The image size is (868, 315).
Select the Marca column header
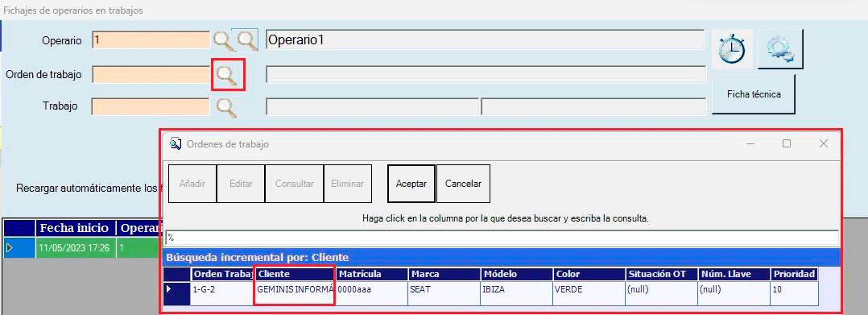(x=444, y=274)
